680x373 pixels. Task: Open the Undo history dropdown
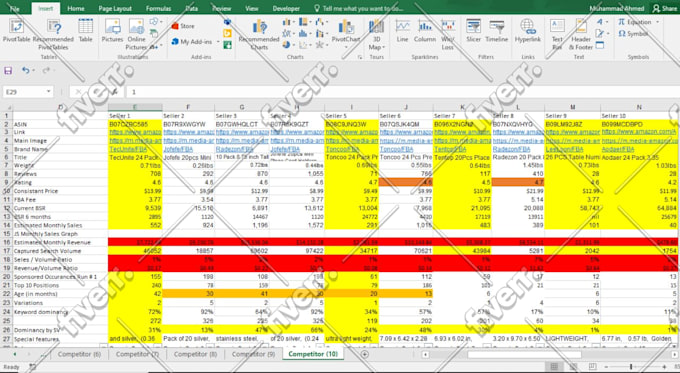coord(34,70)
